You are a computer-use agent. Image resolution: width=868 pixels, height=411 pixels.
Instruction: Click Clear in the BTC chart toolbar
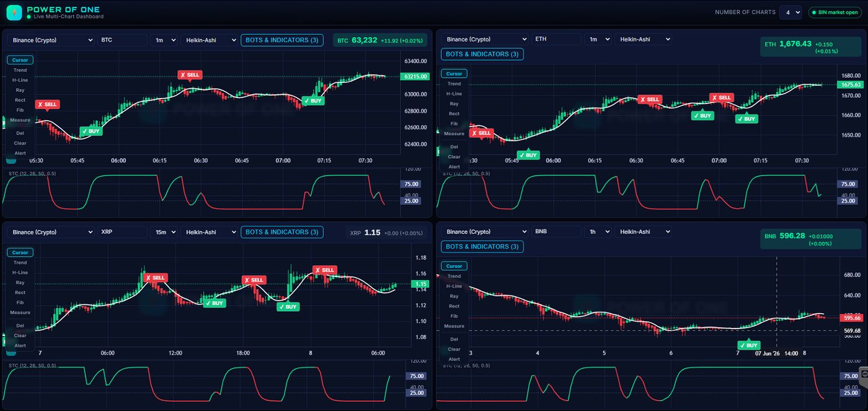coord(20,143)
